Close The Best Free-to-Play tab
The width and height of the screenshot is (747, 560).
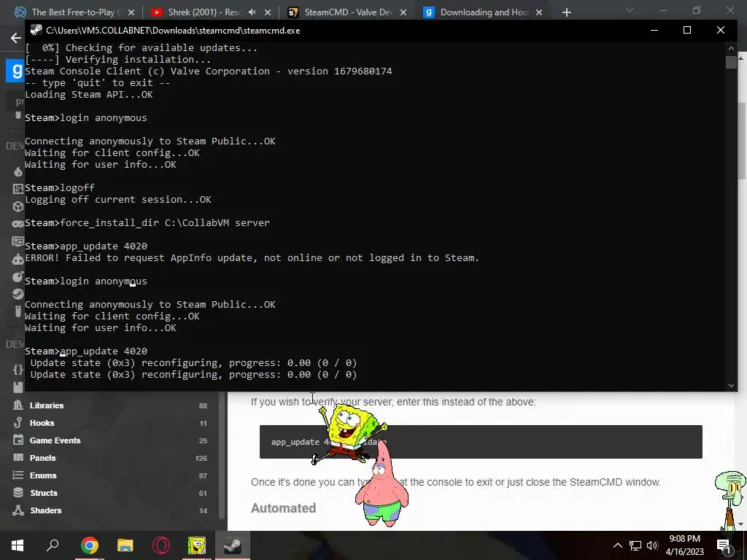[x=131, y=12]
